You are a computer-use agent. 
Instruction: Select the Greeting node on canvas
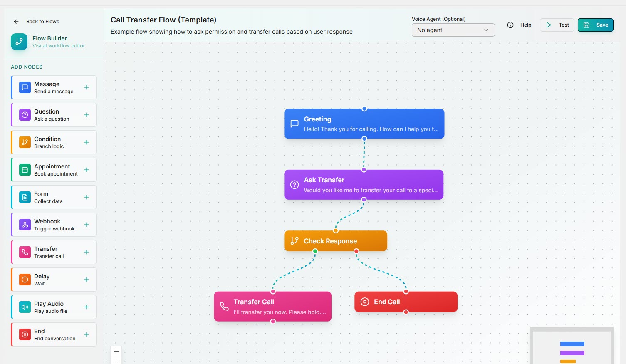[364, 124]
